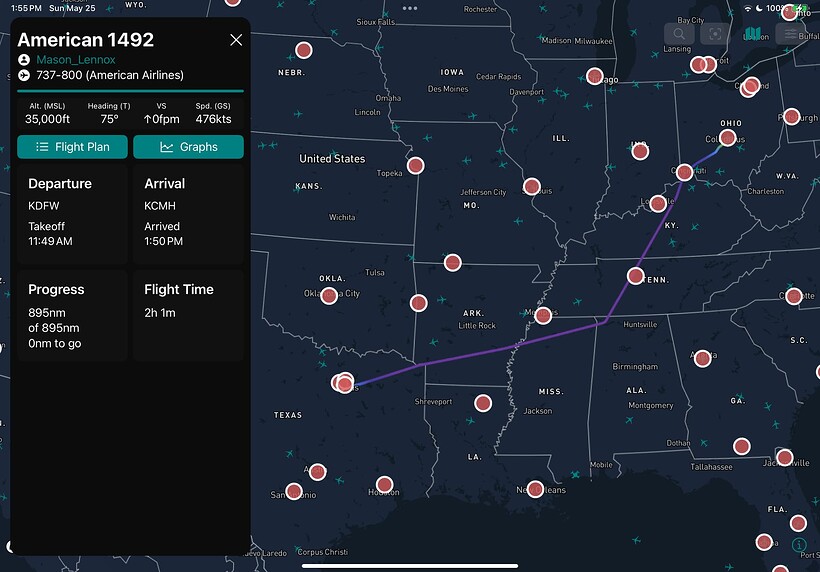Viewport: 820px width, 572px height.
Task: Click the Progress text 0nm to go
Action: pyautogui.click(x=55, y=344)
